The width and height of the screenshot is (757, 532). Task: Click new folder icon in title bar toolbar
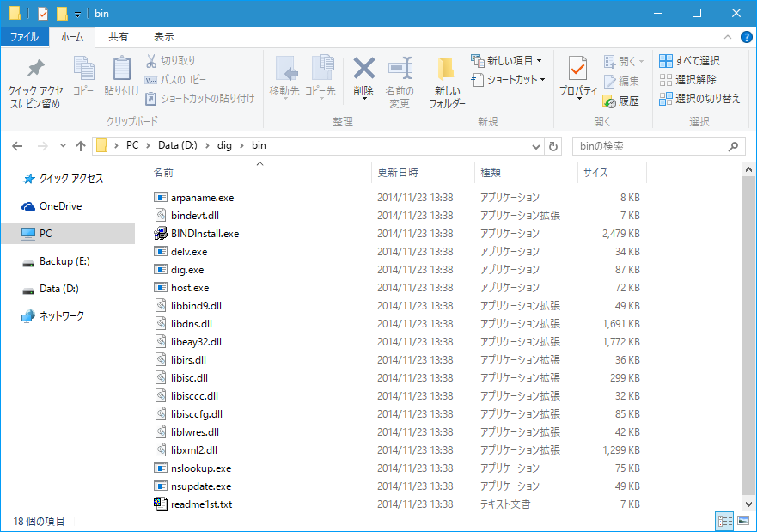(62, 14)
